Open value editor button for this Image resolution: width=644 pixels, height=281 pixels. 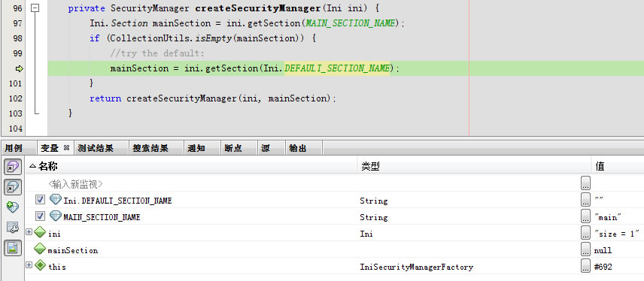pyautogui.click(x=585, y=266)
